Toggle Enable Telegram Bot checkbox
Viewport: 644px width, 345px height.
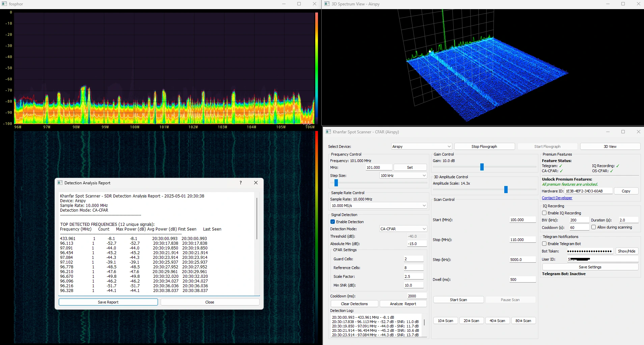[544, 244]
